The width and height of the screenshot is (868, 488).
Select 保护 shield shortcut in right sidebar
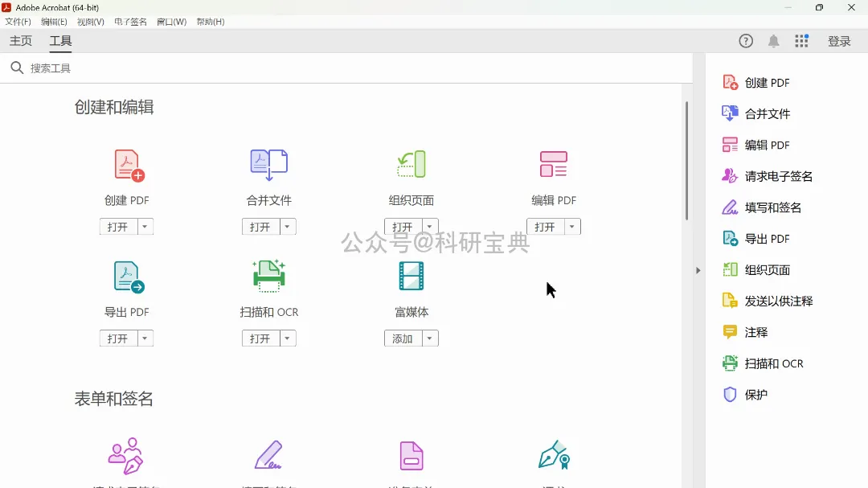coord(745,395)
